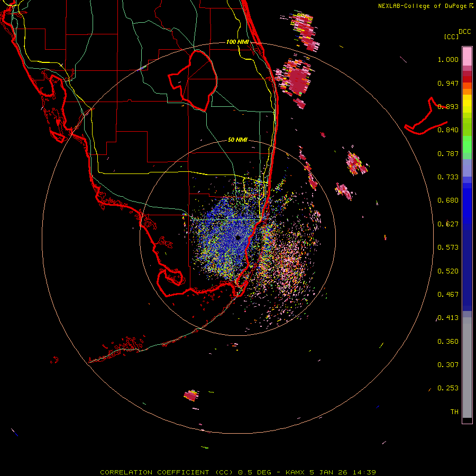The height and width of the screenshot is (476, 476).
Task: Click the small logo after DuPage text
Action: [x=471, y=6]
